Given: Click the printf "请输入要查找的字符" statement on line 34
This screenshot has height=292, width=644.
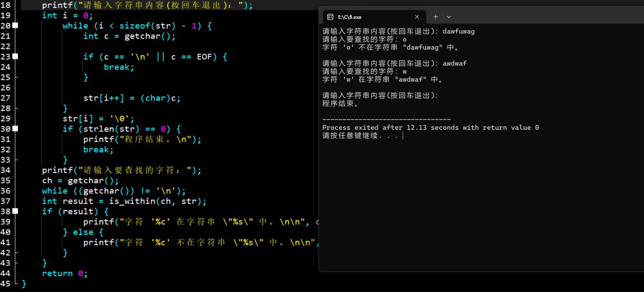Looking at the screenshot, I should [x=122, y=170].
